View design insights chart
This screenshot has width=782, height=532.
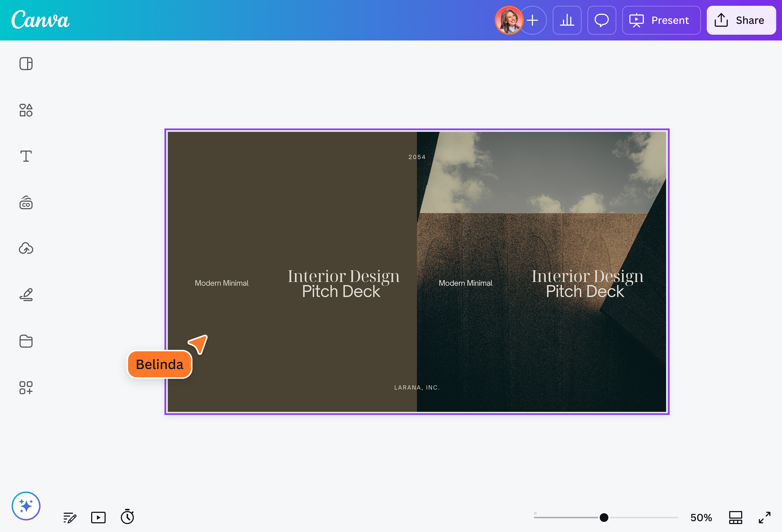coord(567,21)
